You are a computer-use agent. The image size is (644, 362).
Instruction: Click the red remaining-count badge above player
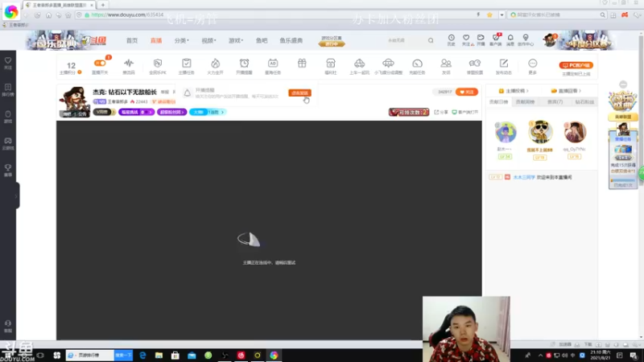409,112
